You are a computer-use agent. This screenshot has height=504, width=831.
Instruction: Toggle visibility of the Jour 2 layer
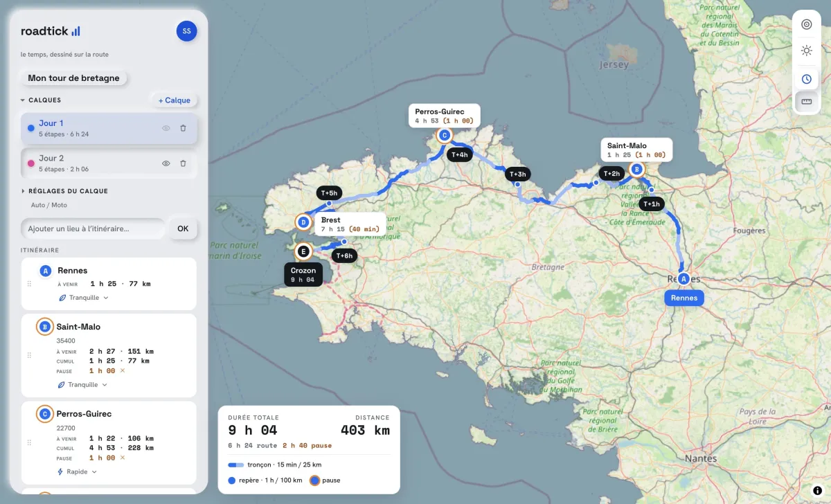(x=166, y=163)
